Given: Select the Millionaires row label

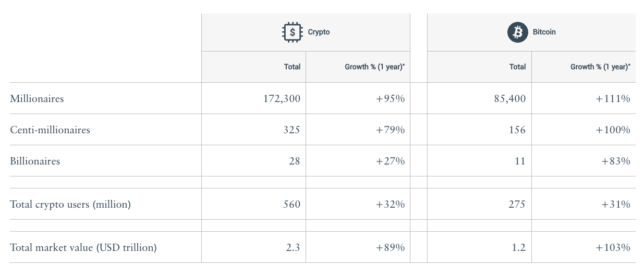Looking at the screenshot, I should pyautogui.click(x=37, y=98).
